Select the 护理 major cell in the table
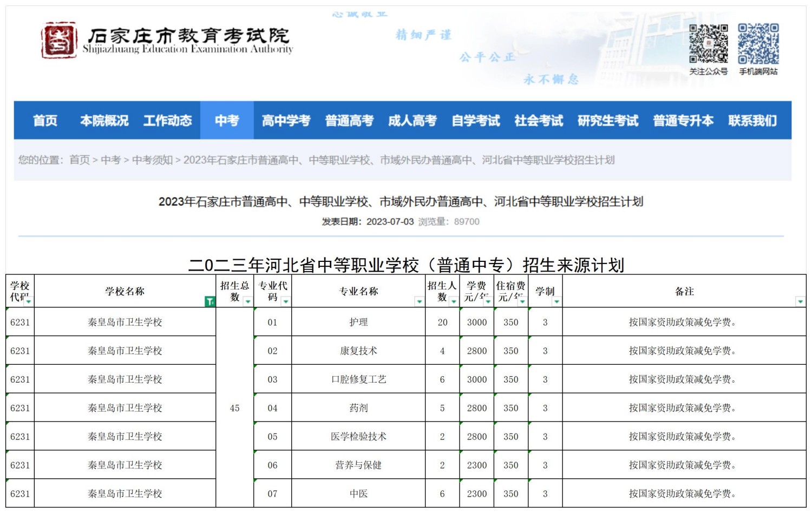Viewport: 812px width, 513px height. tap(358, 322)
